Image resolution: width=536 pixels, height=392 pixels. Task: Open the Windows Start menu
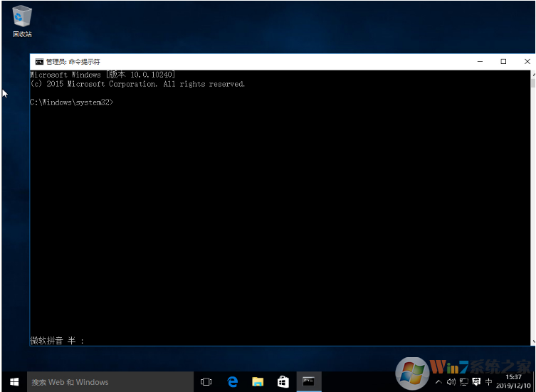coord(14,381)
